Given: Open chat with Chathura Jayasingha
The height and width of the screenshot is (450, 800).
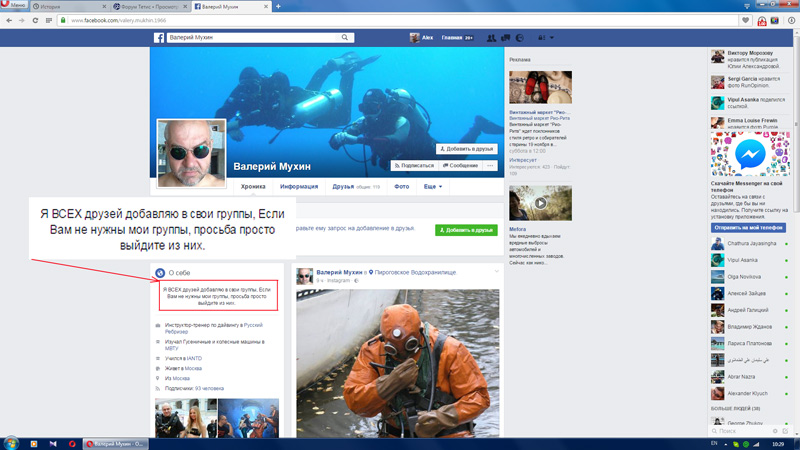Looking at the screenshot, I should [x=750, y=244].
